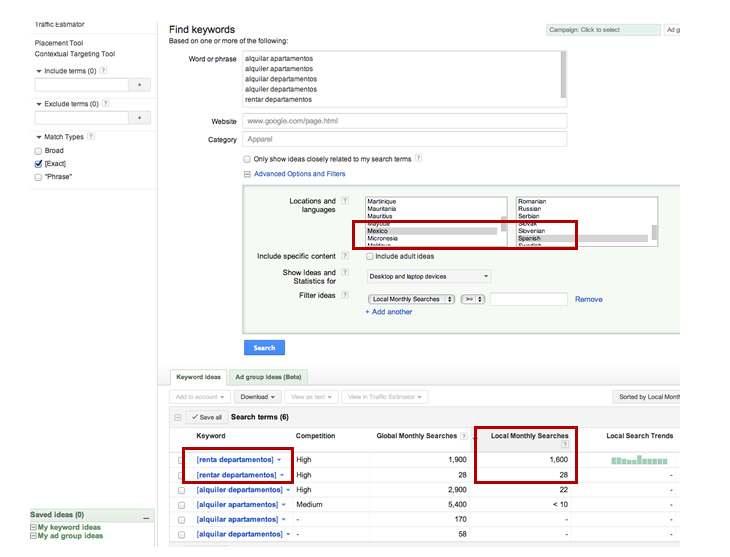Open View in Traffic Estimator dropdown
Screen dimensions: 730x557
[385, 397]
